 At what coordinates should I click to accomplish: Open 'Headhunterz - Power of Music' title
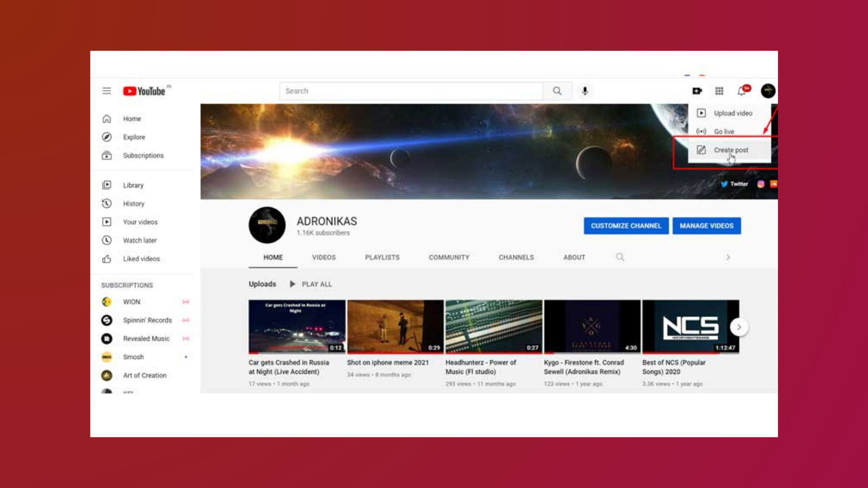click(x=481, y=367)
